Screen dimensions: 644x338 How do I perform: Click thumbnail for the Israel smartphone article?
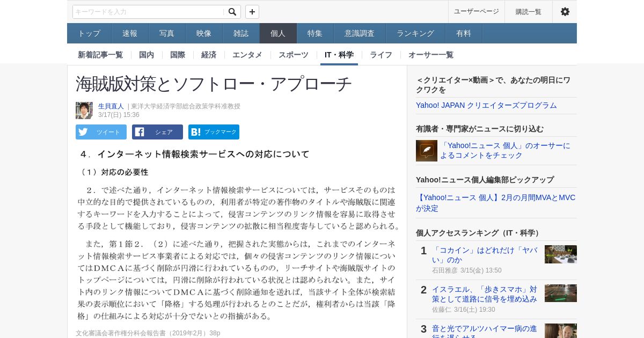[561, 293]
